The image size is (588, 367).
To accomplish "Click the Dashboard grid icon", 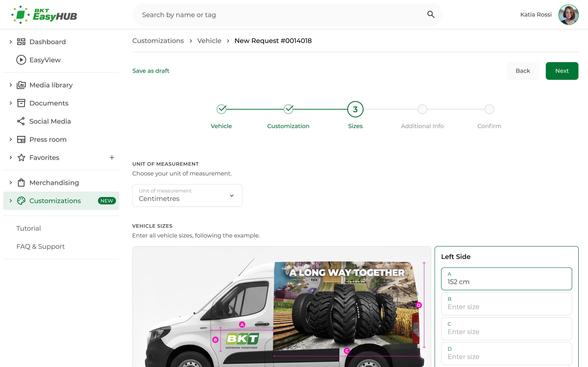I will click(21, 42).
